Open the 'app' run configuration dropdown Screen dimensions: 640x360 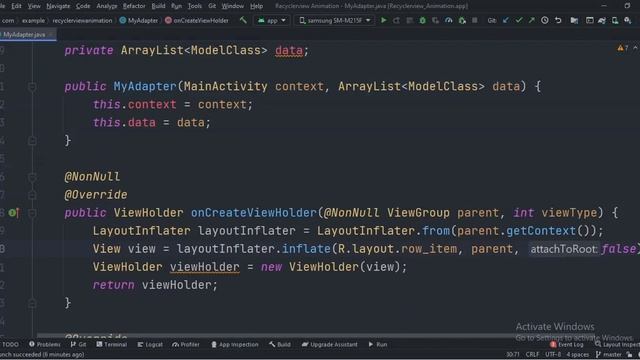(x=272, y=20)
